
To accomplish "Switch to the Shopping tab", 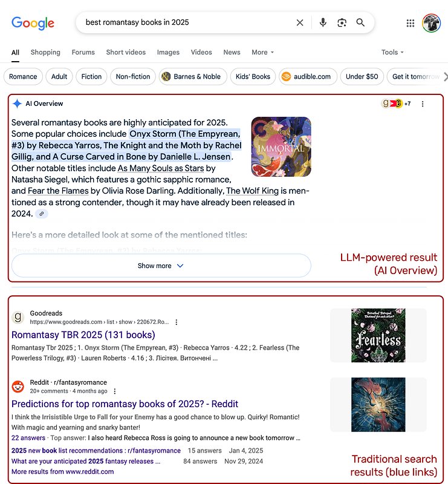I will pyautogui.click(x=45, y=52).
